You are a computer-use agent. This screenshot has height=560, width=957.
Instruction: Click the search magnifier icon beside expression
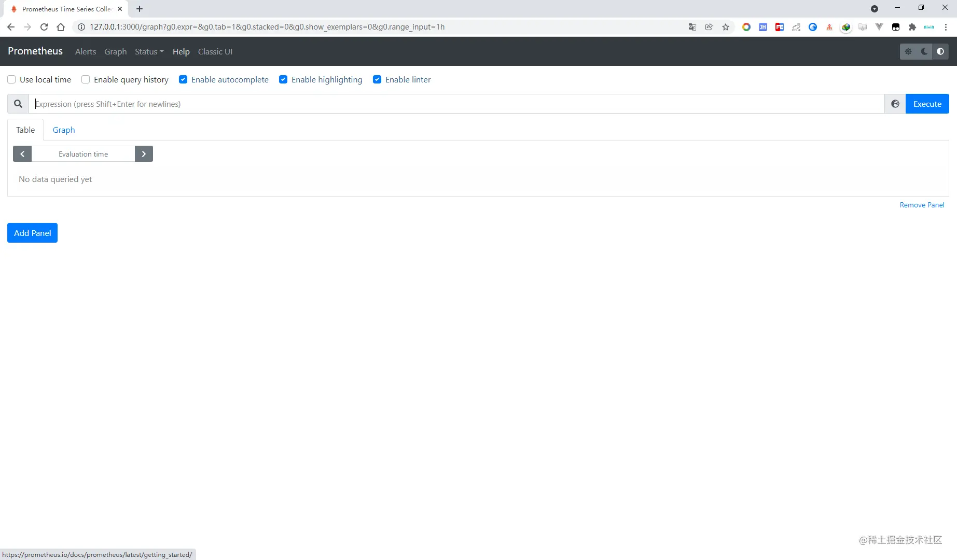[18, 104]
